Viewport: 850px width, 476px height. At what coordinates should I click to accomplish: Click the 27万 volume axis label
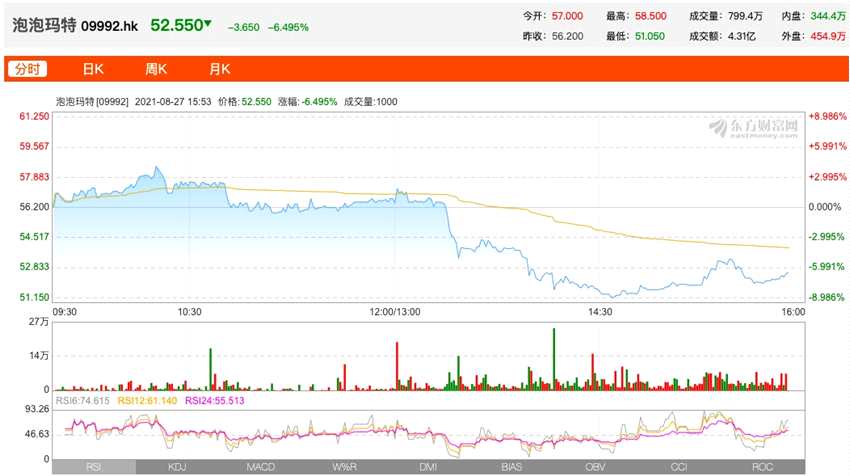[x=39, y=322]
